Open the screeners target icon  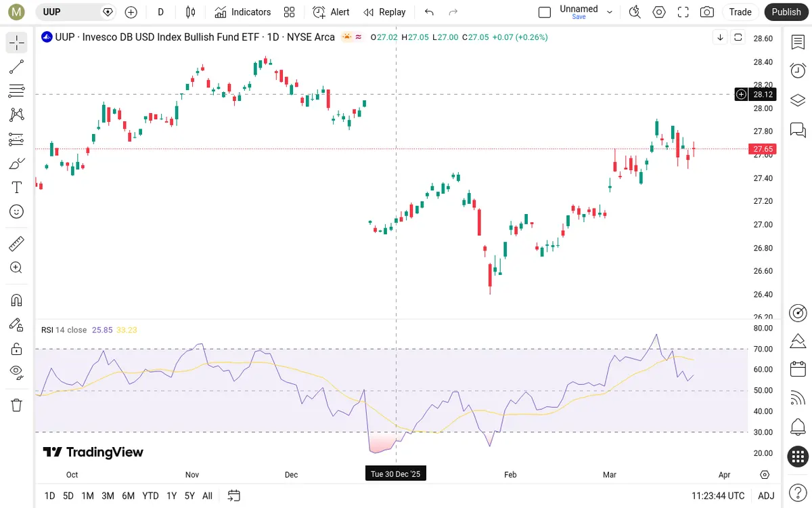pyautogui.click(x=798, y=312)
